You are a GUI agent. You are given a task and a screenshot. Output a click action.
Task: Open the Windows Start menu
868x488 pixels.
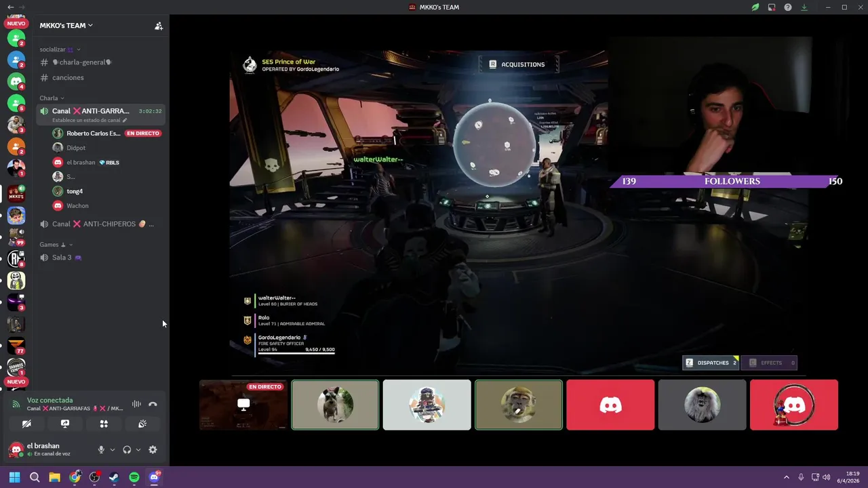[x=14, y=477]
